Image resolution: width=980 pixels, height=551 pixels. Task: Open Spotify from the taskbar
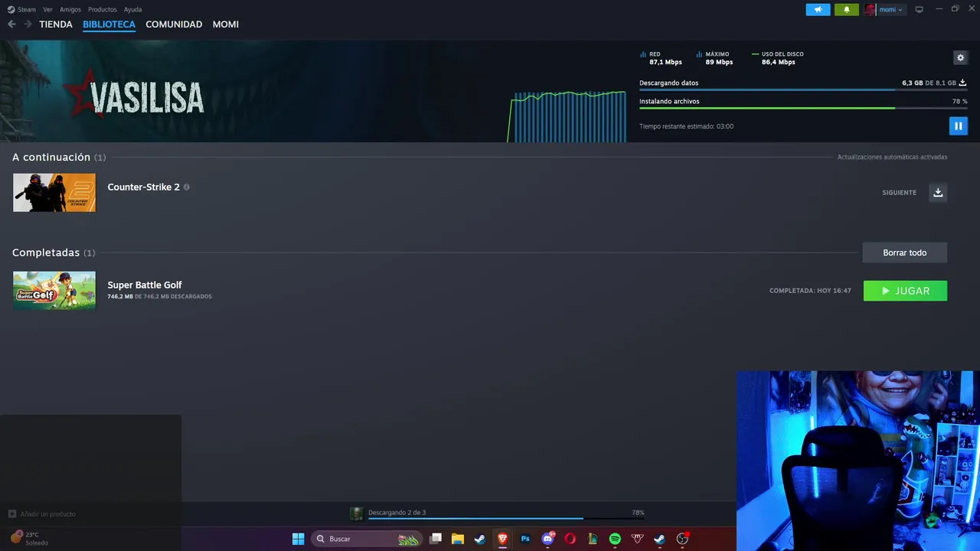(x=615, y=539)
